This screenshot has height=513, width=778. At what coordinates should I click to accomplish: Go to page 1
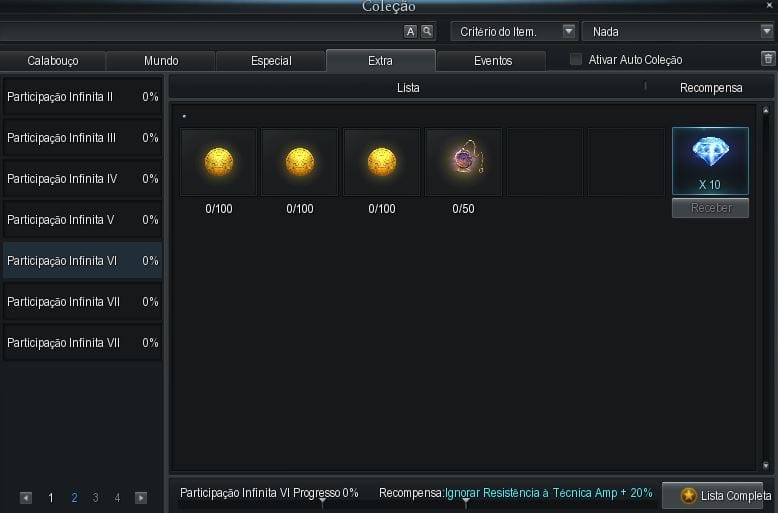[51, 498]
